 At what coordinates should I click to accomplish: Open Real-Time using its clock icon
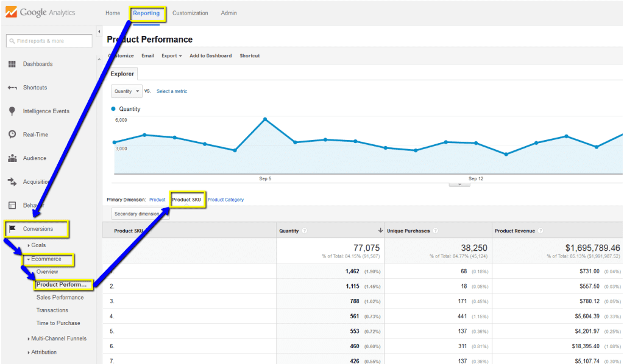pos(12,135)
